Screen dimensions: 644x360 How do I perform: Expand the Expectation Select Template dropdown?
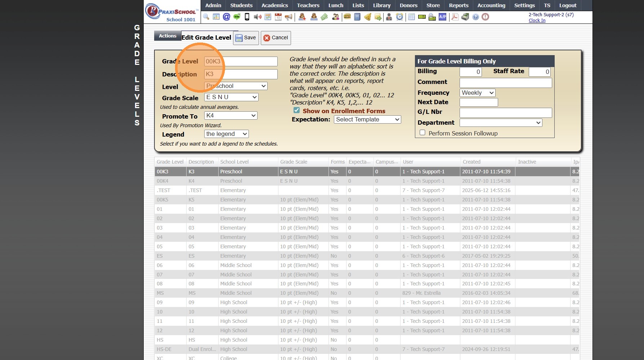point(367,120)
